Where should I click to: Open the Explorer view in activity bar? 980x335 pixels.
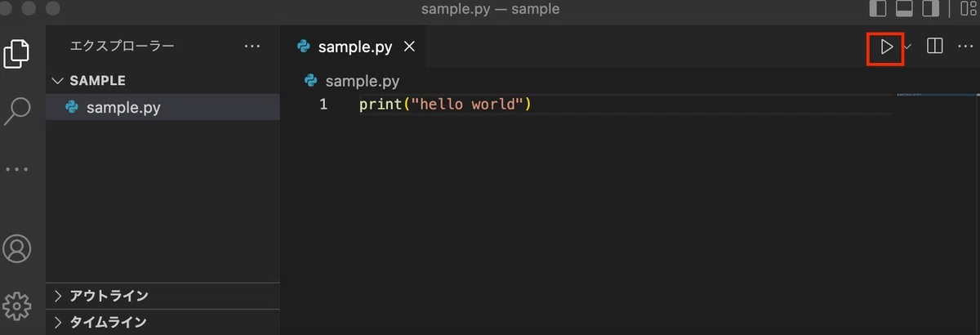[17, 52]
